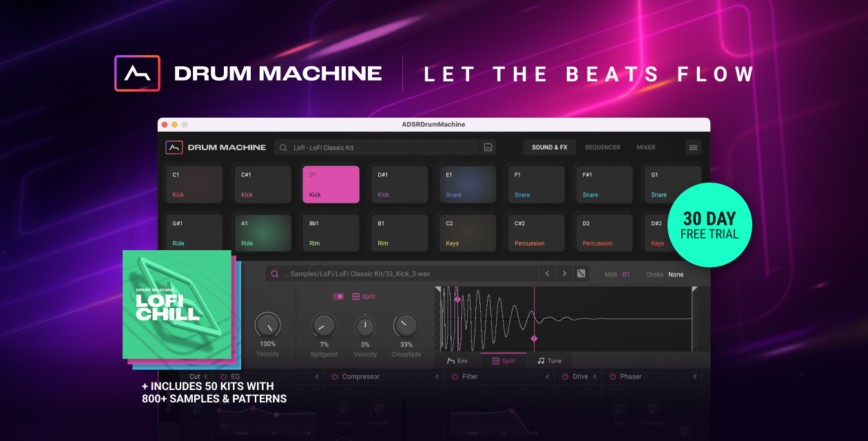Click the Compressor power icon
Image resolution: width=868 pixels, height=441 pixels.
click(335, 377)
